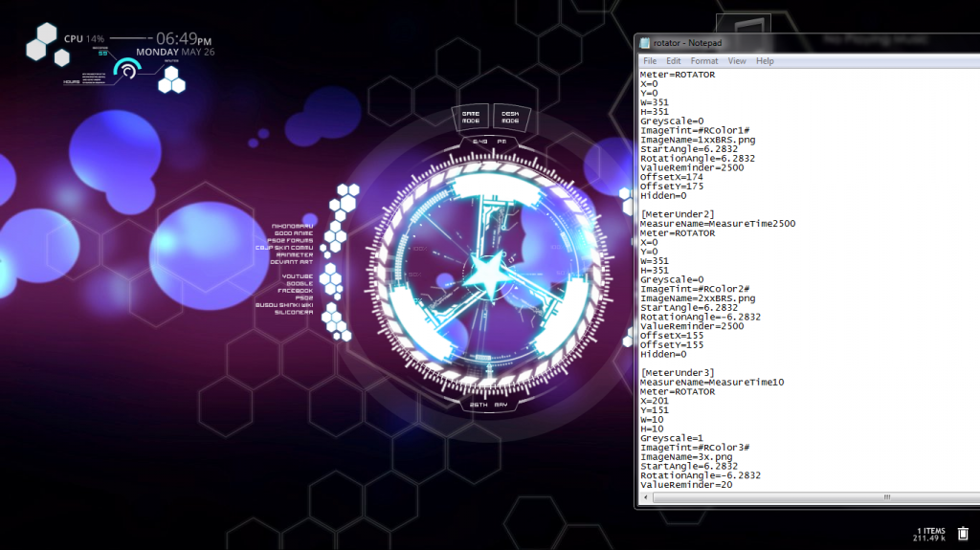
Task: Click the Y=151 line in Notepad
Action: coord(655,410)
